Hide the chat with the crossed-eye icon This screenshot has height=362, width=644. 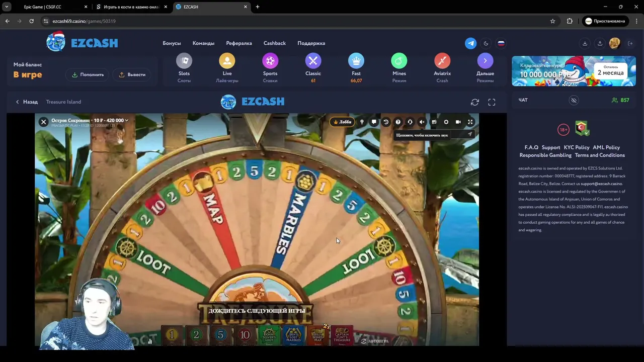[574, 100]
